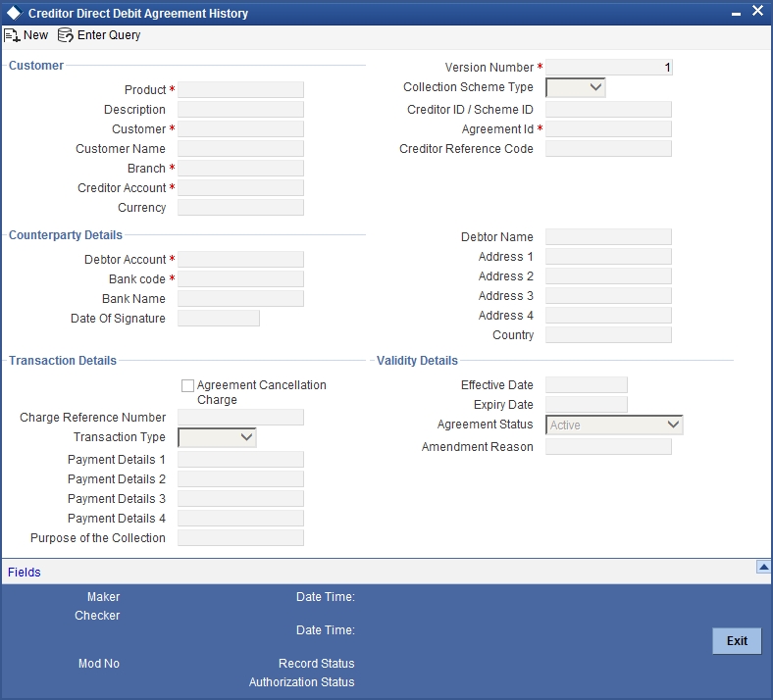Tick the Agreement Cancellation Charge checkbox
Viewport: 773px width, 700px height.
pyautogui.click(x=187, y=385)
